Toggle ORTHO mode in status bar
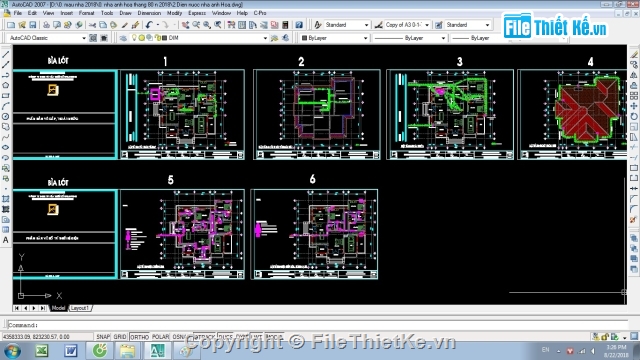 [x=140, y=337]
